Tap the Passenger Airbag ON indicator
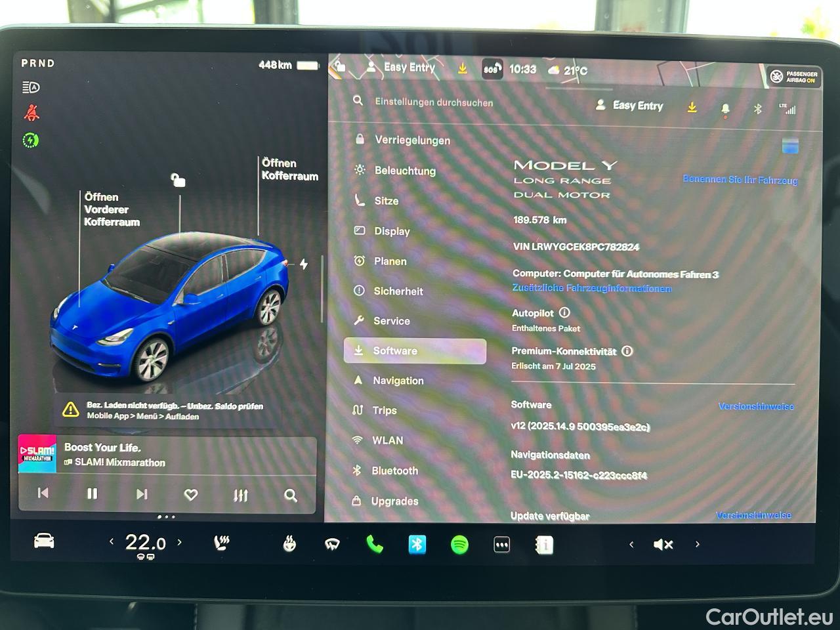This screenshot has width=840, height=630. click(x=793, y=77)
